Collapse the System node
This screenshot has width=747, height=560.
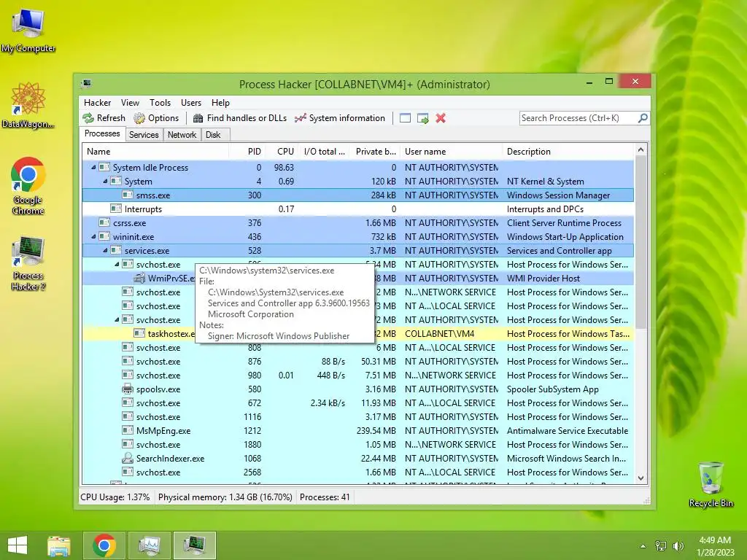tap(105, 181)
